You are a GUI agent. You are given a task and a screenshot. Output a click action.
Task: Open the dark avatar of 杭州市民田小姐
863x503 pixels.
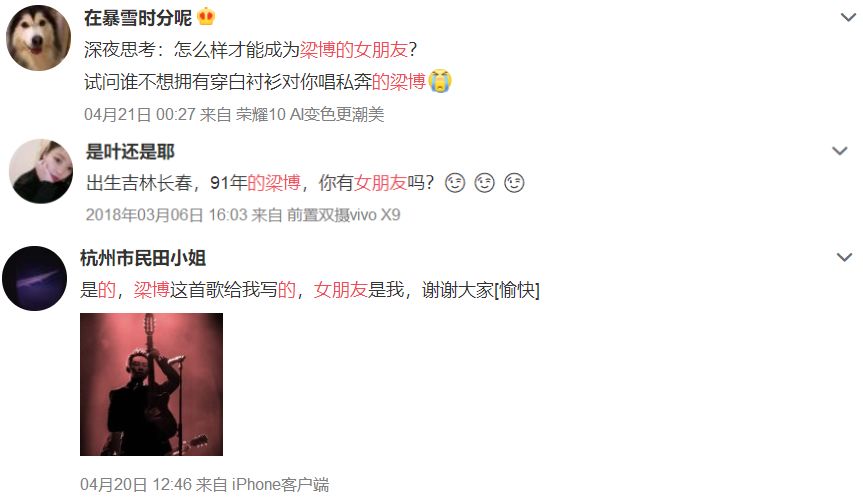coord(35,278)
